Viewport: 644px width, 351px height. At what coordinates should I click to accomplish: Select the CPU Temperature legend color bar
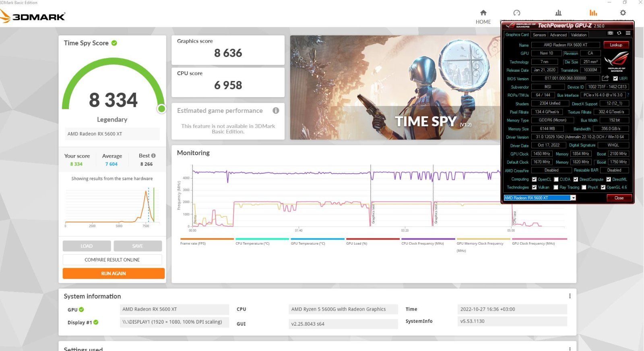coord(262,239)
